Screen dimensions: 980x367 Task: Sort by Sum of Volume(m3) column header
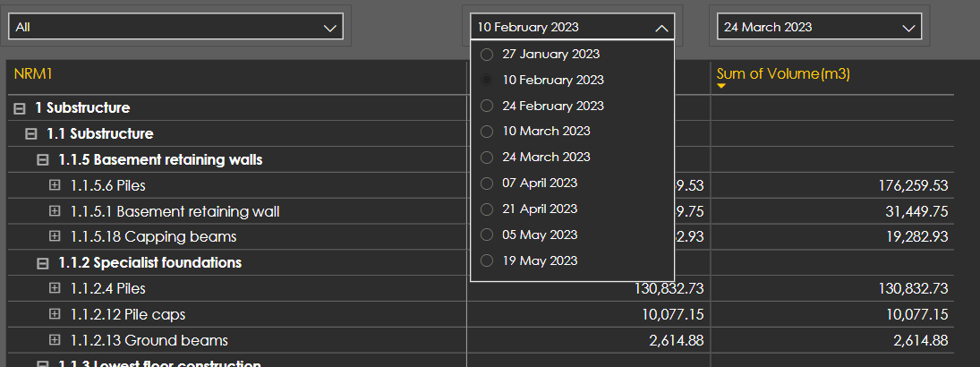(783, 73)
